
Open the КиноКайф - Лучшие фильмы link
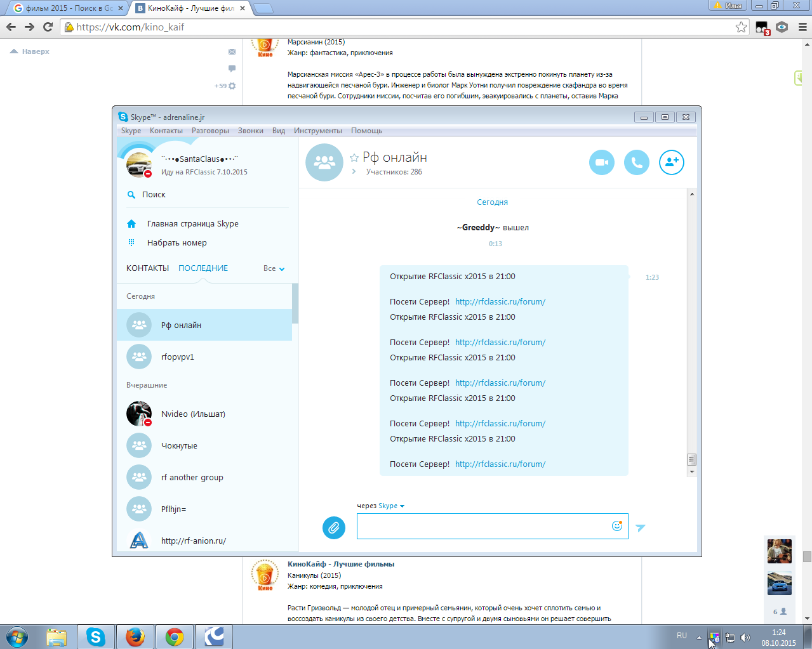click(x=341, y=564)
